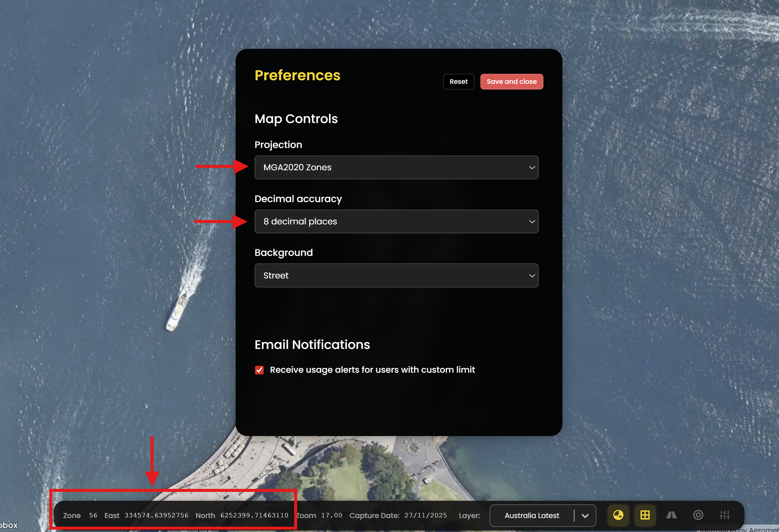Image resolution: width=779 pixels, height=532 pixels.
Task: Toggle the globe imagery icon
Action: [618, 515]
